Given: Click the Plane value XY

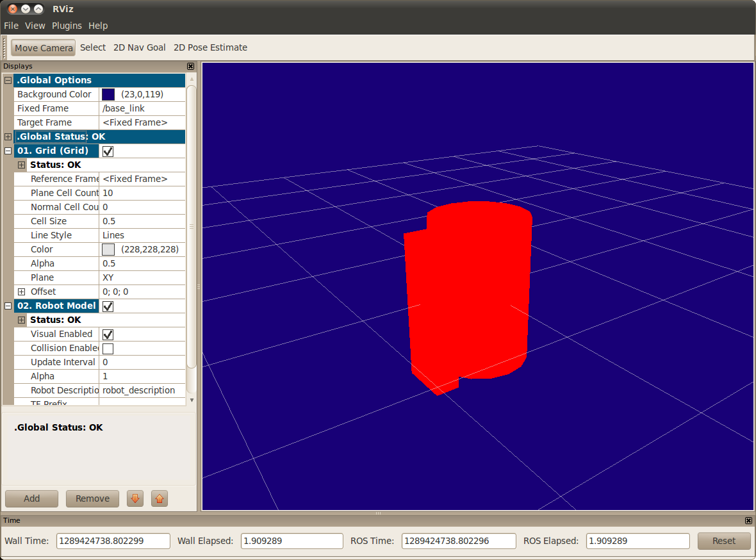Looking at the screenshot, I should 142,278.
